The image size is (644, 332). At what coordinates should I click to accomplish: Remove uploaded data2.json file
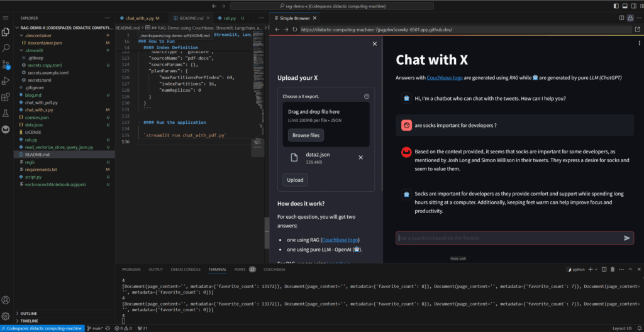click(x=360, y=157)
